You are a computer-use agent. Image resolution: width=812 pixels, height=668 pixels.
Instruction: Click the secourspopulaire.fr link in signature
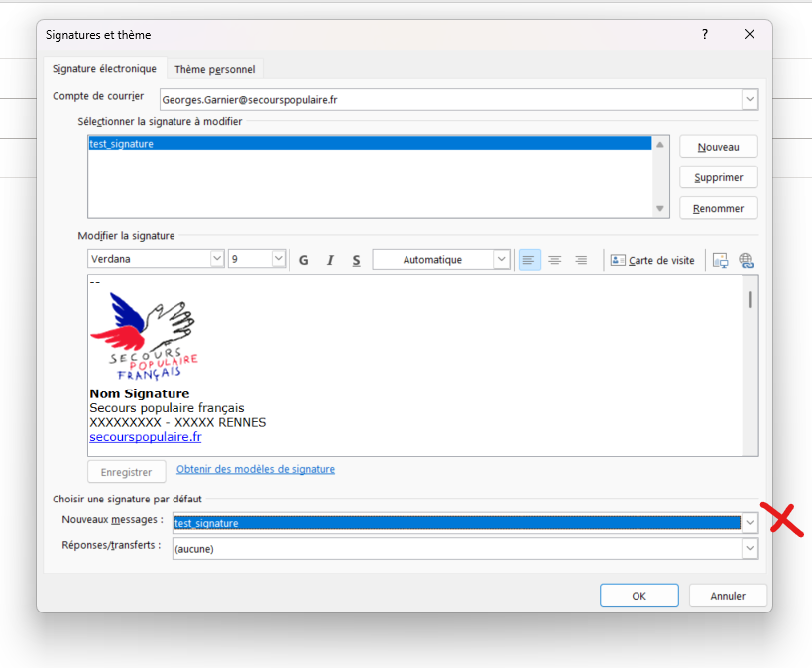(146, 436)
